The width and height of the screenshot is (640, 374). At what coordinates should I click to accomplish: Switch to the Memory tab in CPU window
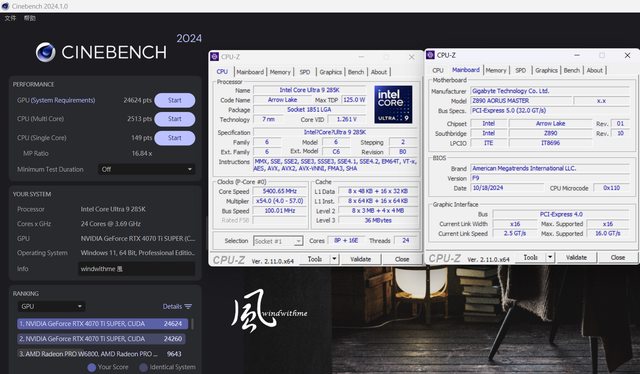(280, 72)
